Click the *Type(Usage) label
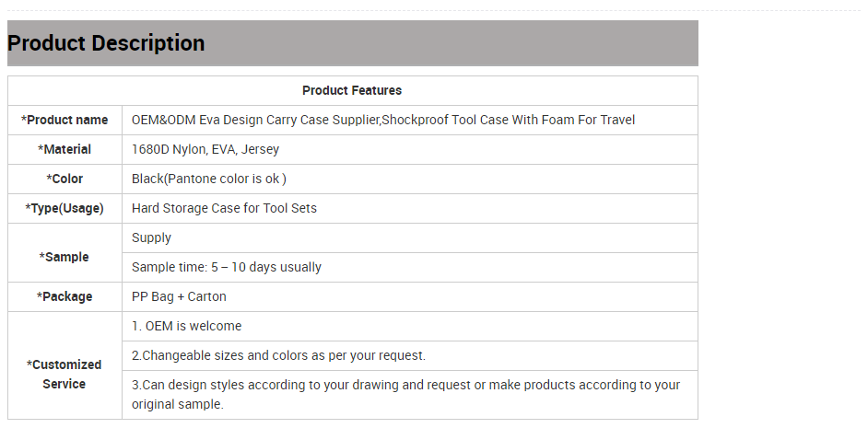 (65, 208)
